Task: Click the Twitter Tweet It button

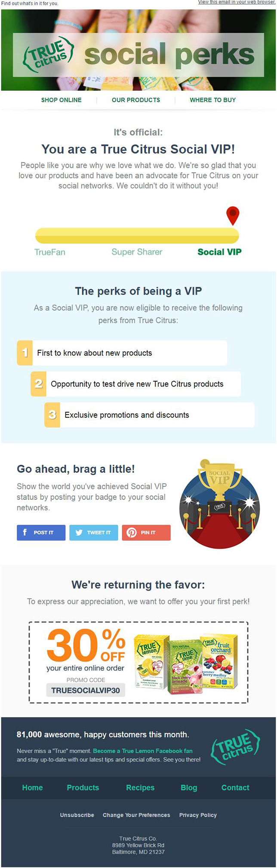Action: click(94, 532)
